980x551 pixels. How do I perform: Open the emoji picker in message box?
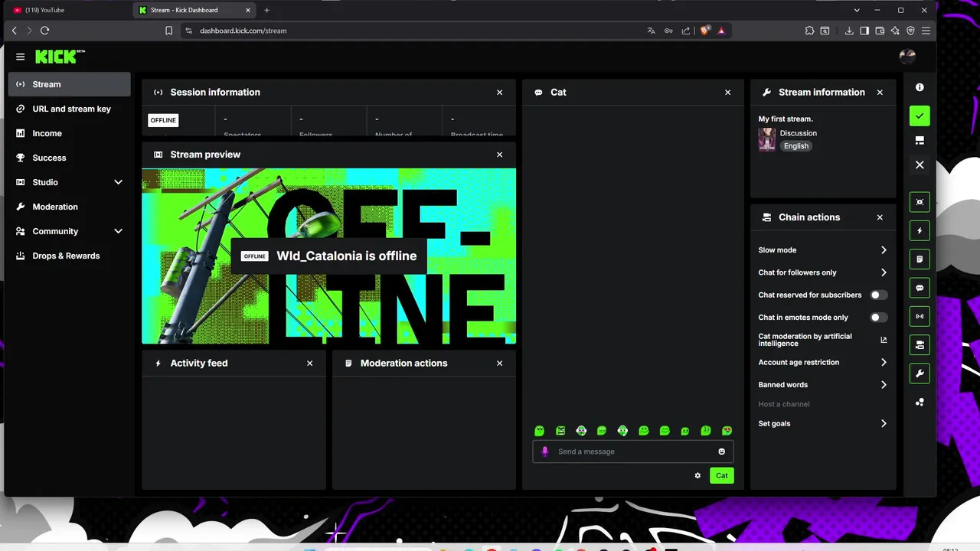(x=721, y=452)
